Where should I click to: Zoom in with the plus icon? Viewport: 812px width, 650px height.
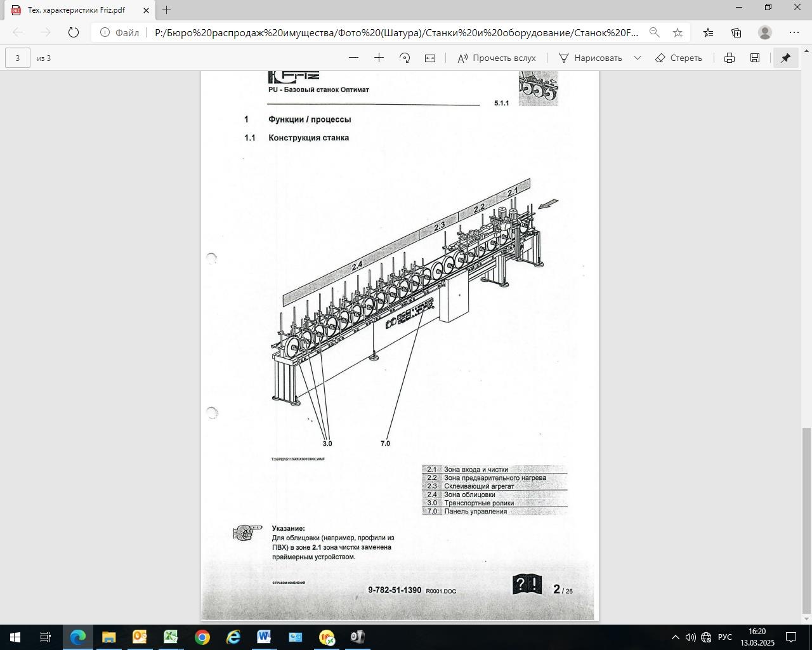(x=379, y=58)
